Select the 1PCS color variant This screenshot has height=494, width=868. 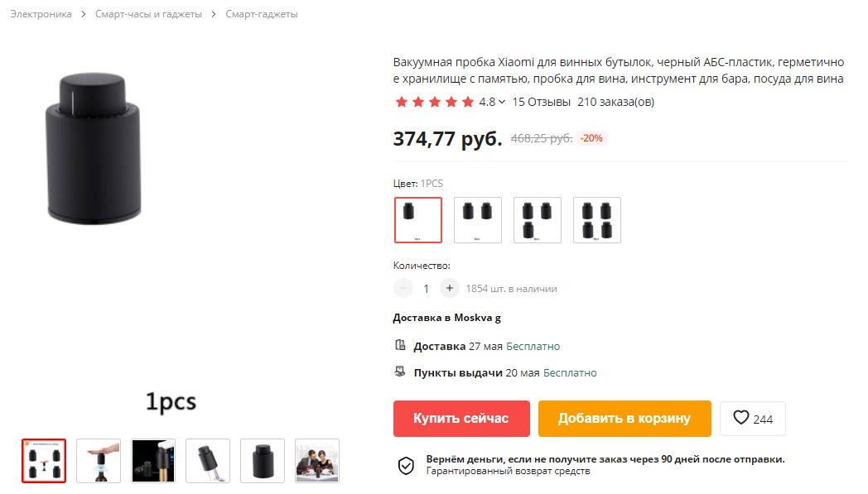418,219
